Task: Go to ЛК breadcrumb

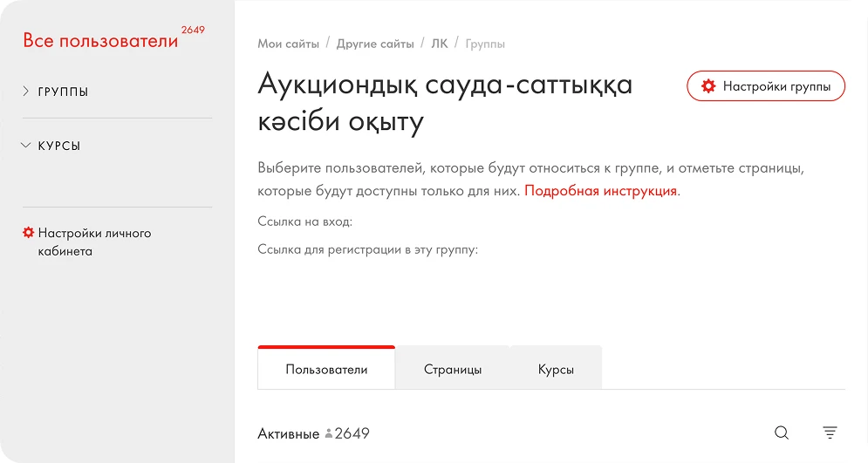Action: [x=440, y=44]
